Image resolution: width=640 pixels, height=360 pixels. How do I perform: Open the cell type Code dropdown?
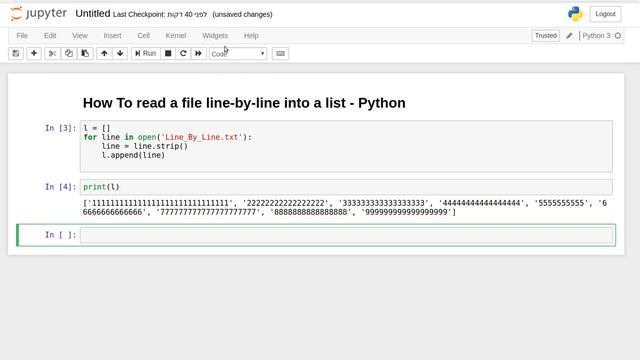[238, 53]
